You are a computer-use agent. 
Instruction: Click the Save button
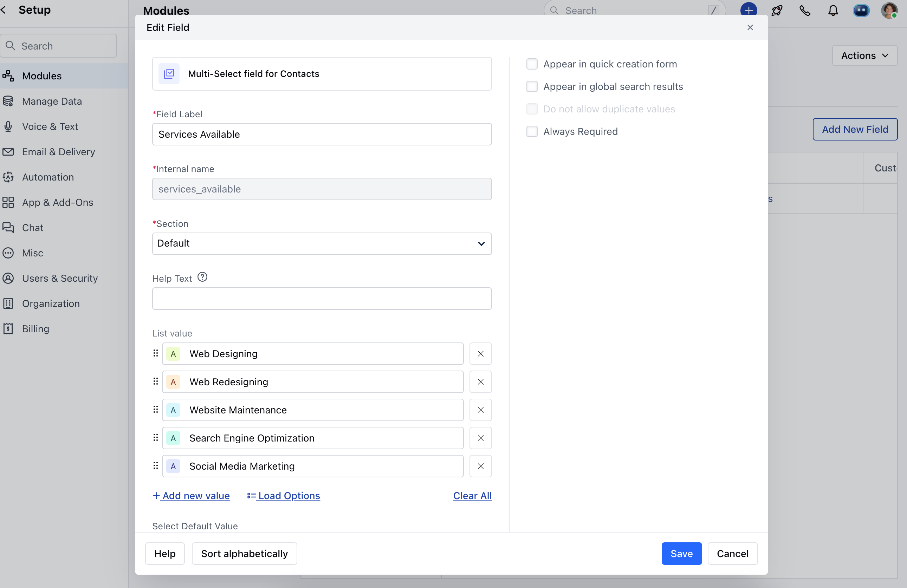click(681, 553)
